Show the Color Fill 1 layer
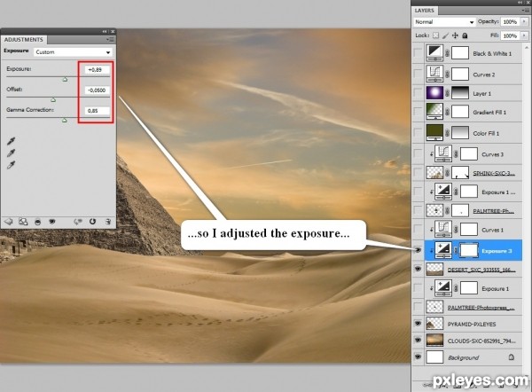 tap(418, 133)
